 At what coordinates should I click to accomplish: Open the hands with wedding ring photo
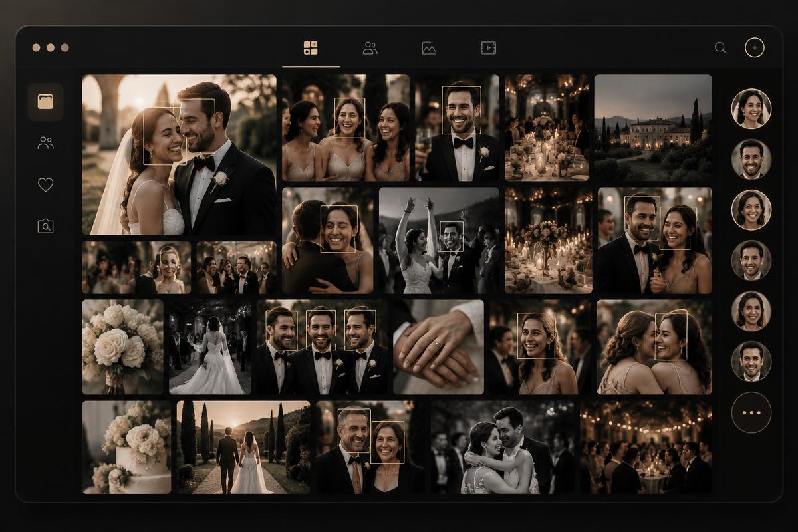click(x=438, y=346)
